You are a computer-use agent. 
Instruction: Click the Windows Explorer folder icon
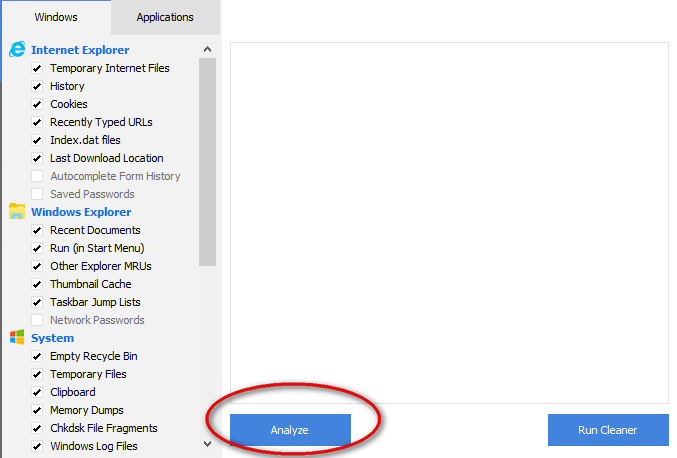click(17, 212)
